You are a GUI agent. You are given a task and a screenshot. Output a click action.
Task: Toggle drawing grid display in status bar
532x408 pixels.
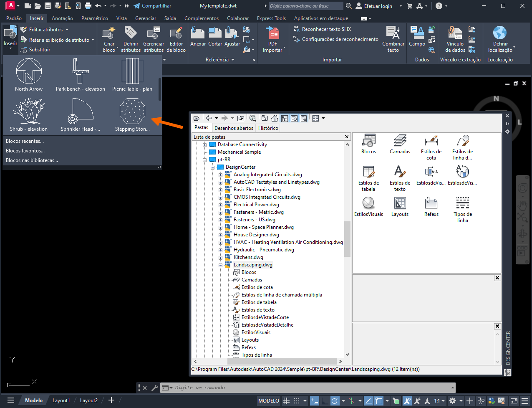(x=287, y=400)
